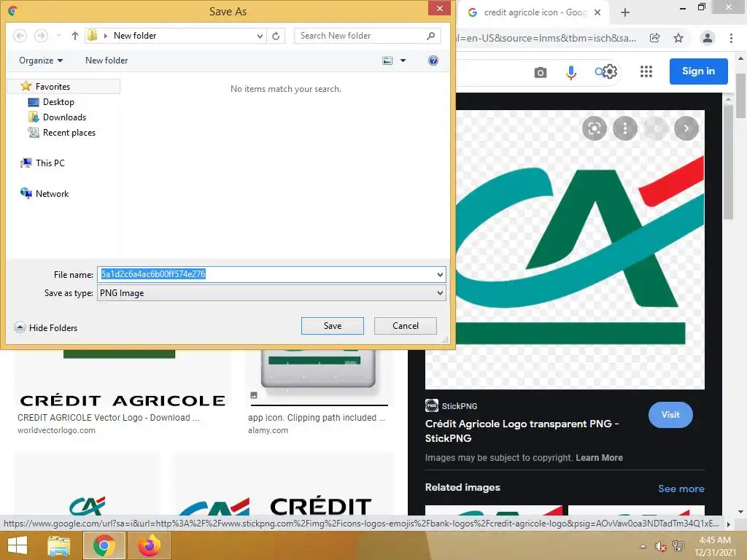Start voice search microphone icon
The height and width of the screenshot is (560, 747).
coord(570,72)
